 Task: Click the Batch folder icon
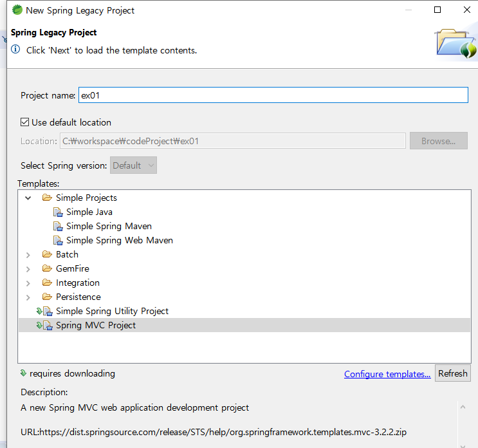[47, 254]
